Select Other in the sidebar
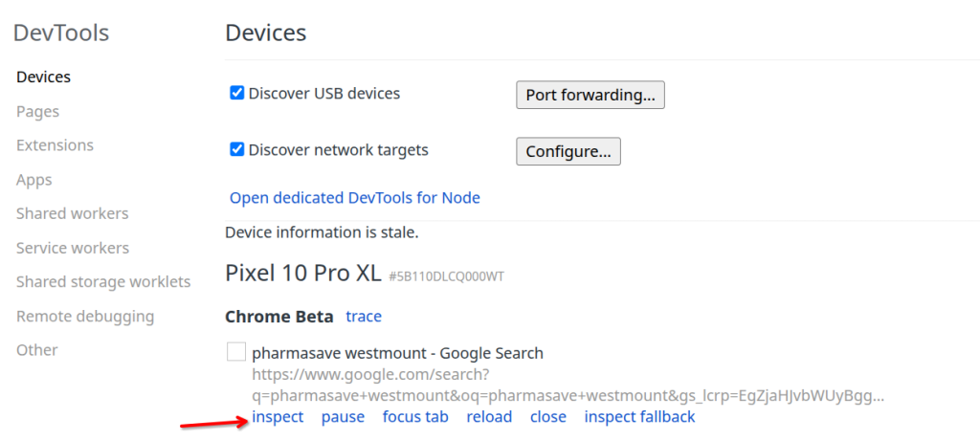Viewport: 980px width, 441px height. pos(36,350)
